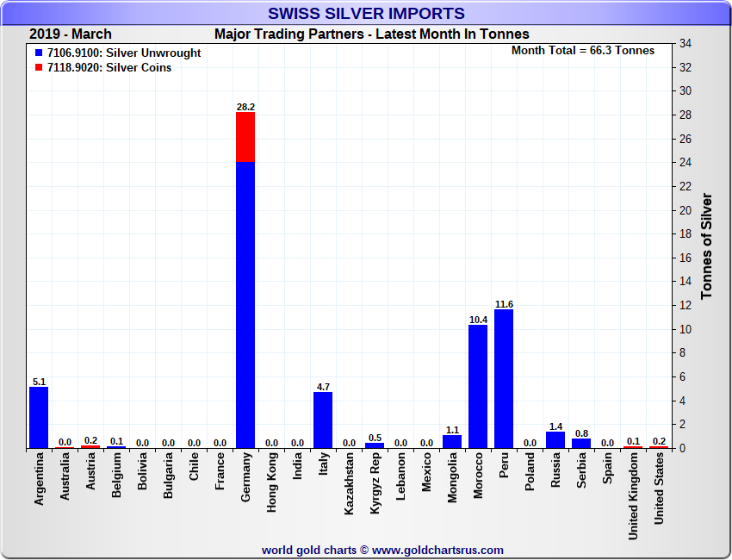This screenshot has width=732, height=560.
Task: Click the Peru axis label
Action: tap(504, 465)
